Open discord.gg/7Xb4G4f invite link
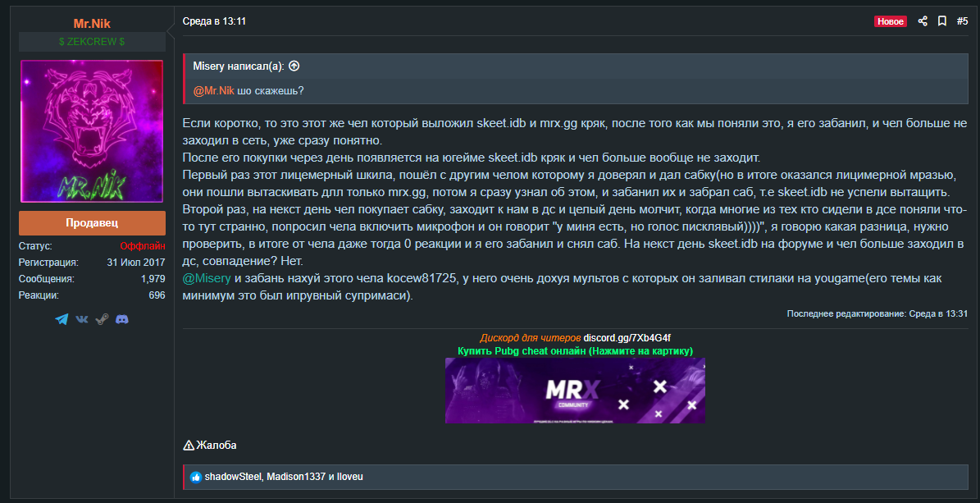This screenshot has width=980, height=503. 627,338
